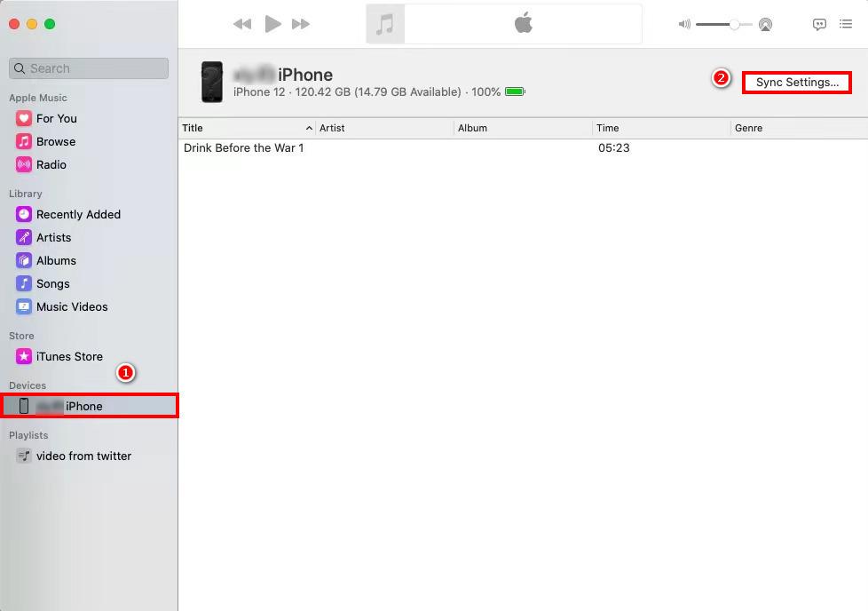
Task: Adjust the volume slider
Action: (x=734, y=25)
